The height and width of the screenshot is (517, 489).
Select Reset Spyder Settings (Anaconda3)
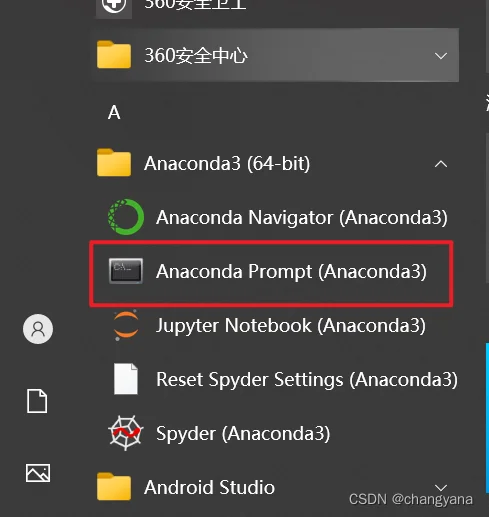point(275,379)
